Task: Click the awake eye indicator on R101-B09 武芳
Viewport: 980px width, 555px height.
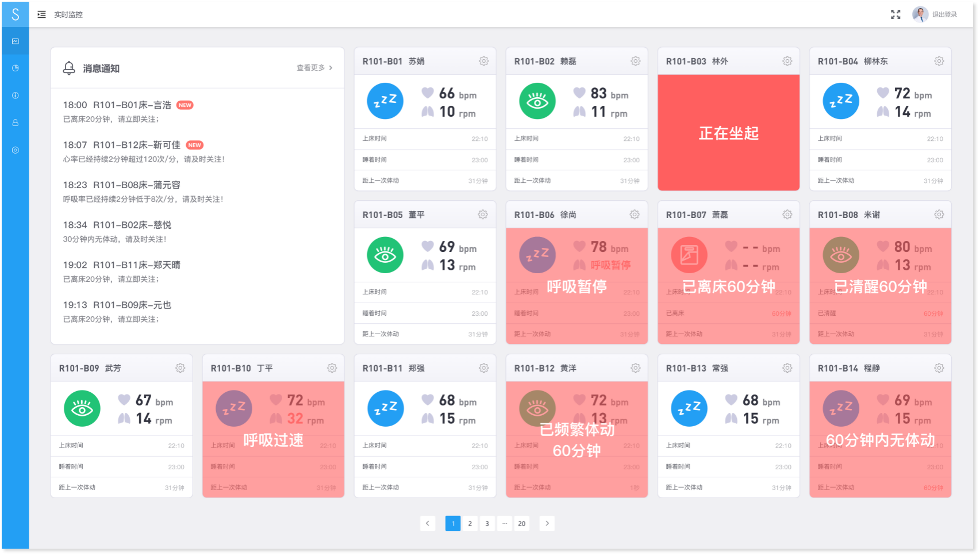Action: (x=82, y=408)
